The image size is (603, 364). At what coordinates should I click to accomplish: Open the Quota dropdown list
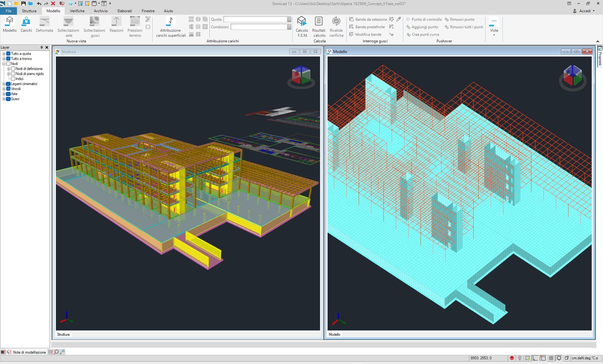coord(289,19)
